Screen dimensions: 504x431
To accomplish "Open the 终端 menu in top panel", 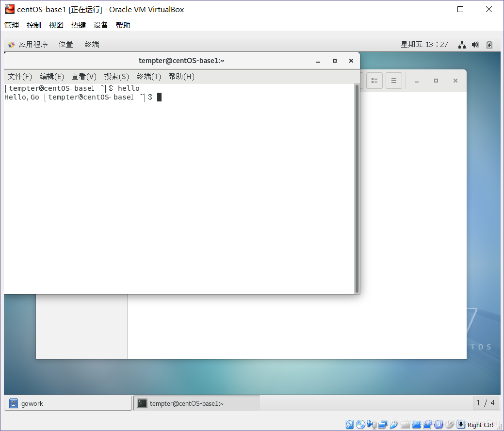I will 92,44.
